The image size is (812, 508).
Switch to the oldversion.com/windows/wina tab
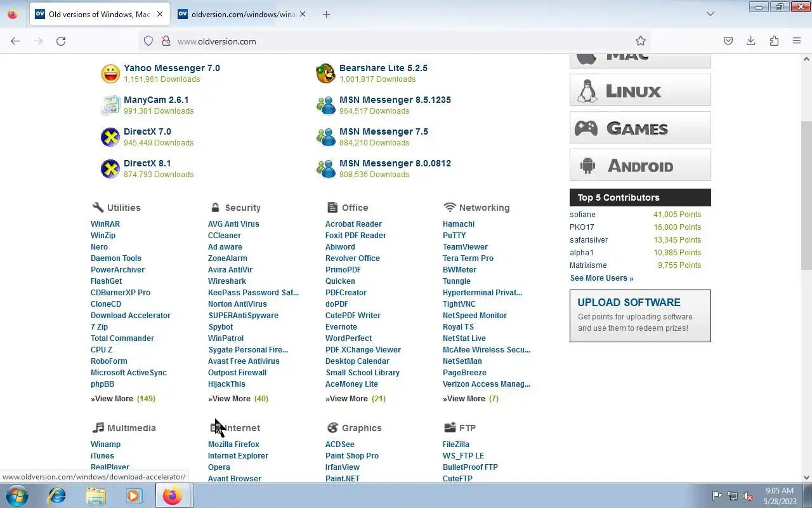[x=243, y=14]
